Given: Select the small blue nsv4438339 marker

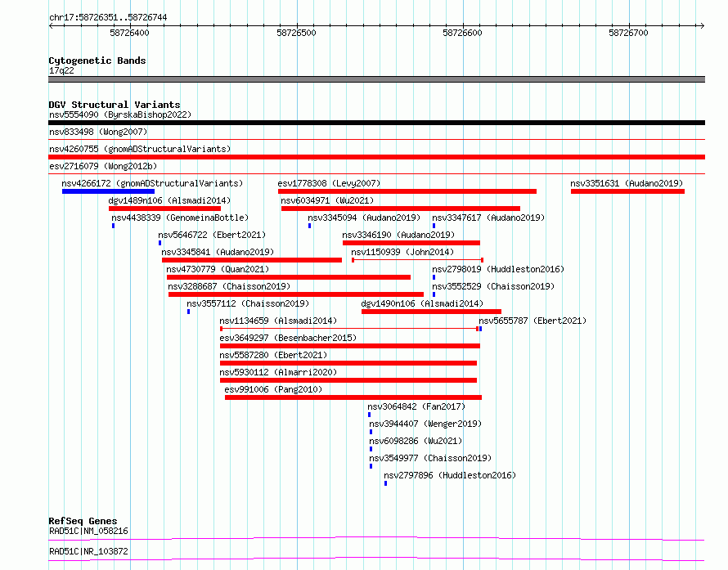Looking at the screenshot, I should [113, 226].
